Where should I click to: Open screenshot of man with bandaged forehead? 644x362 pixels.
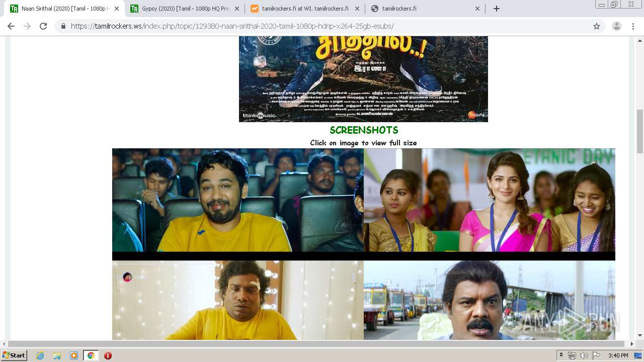(237, 300)
